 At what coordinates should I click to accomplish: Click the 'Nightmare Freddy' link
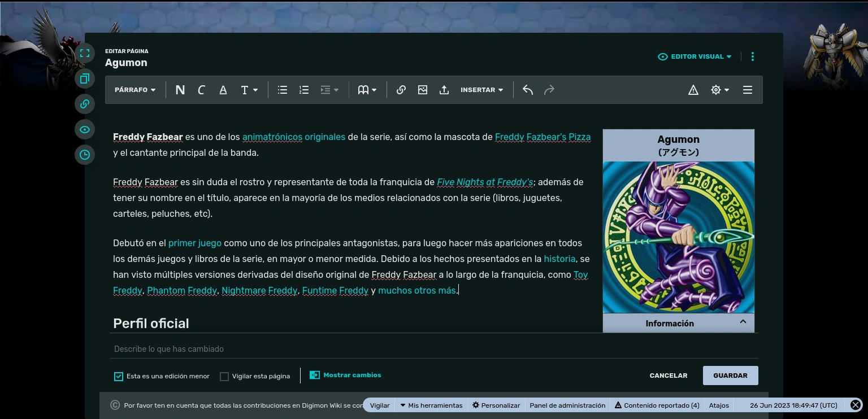(x=259, y=290)
